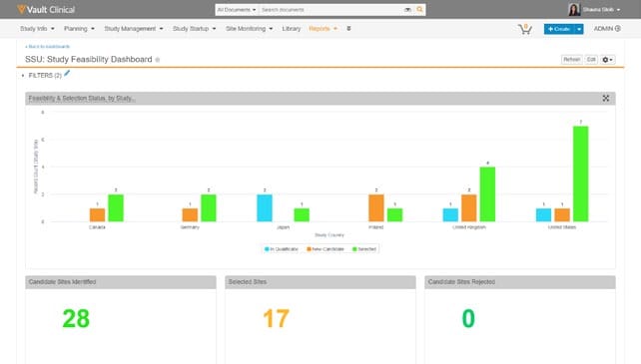
Task: Click the Selected Sites panel header
Action: coord(320,282)
